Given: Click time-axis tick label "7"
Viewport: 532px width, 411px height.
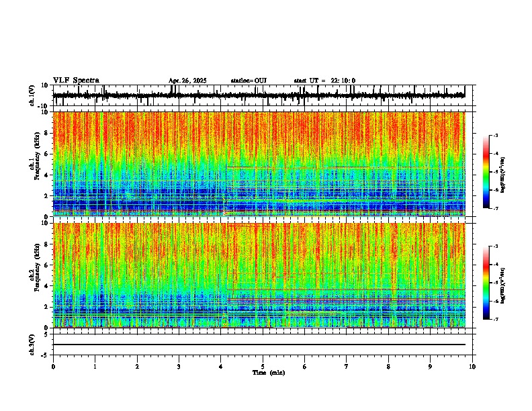Looking at the screenshot, I should pos(347,367).
